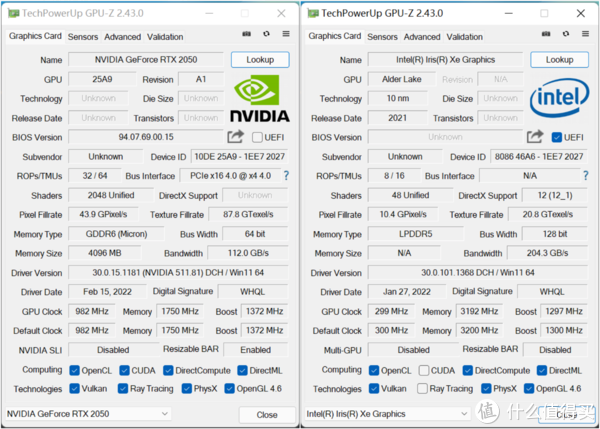
Task: Click refresh icon in Intel GPU-Z window
Action: coord(566,34)
